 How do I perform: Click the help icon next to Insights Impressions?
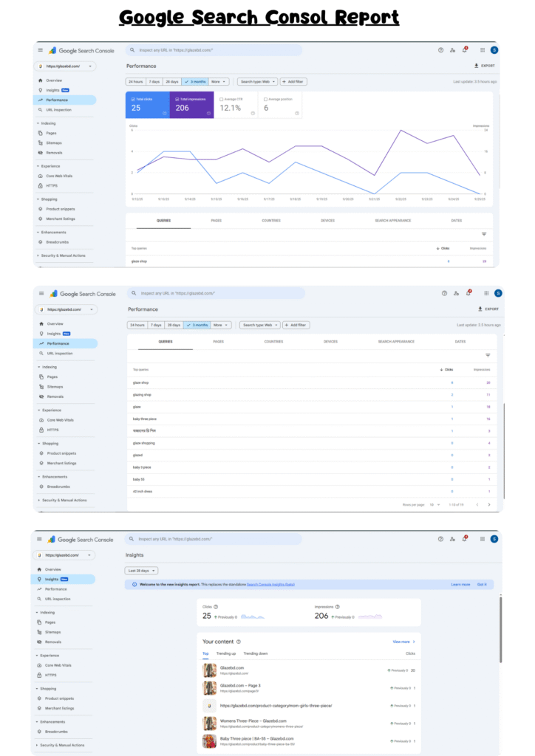tap(337, 607)
